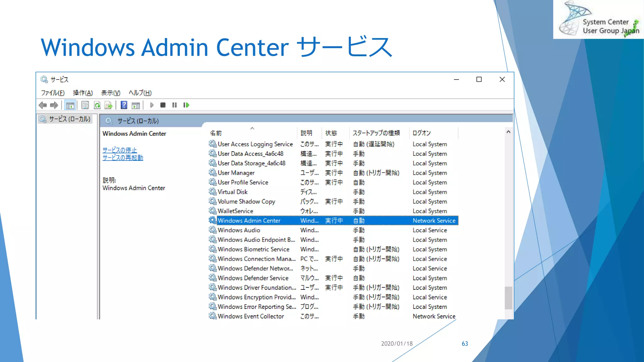Image resolution: width=644 pixels, height=362 pixels.
Task: Open the ファイル(F) menu
Action: click(x=53, y=93)
